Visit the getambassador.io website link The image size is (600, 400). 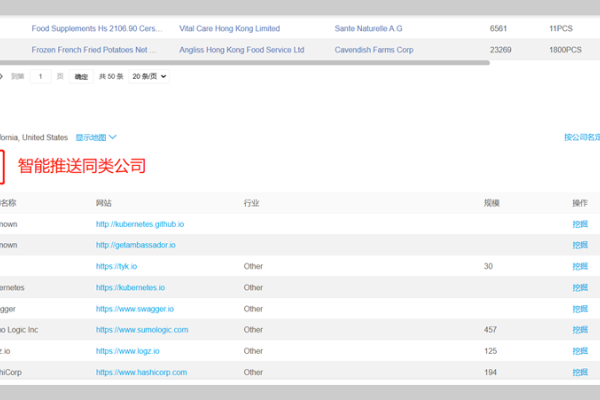point(135,245)
